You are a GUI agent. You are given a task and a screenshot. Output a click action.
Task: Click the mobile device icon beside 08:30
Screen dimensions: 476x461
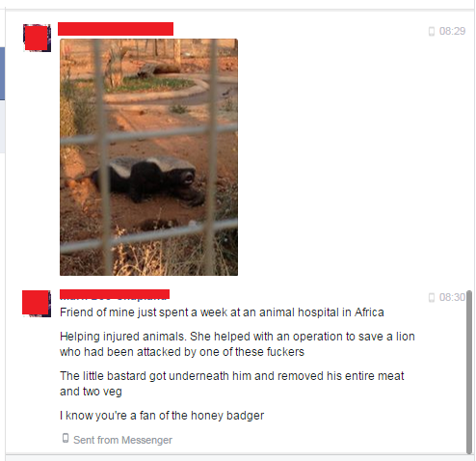point(432,297)
